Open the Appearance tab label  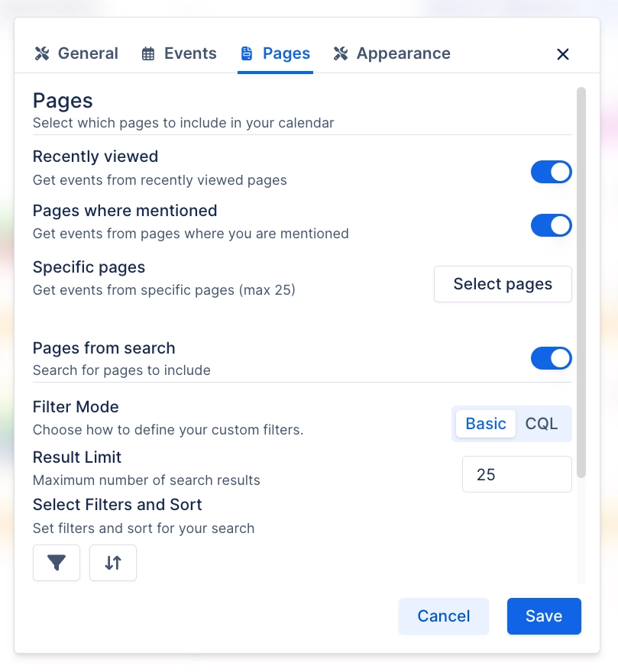[403, 53]
